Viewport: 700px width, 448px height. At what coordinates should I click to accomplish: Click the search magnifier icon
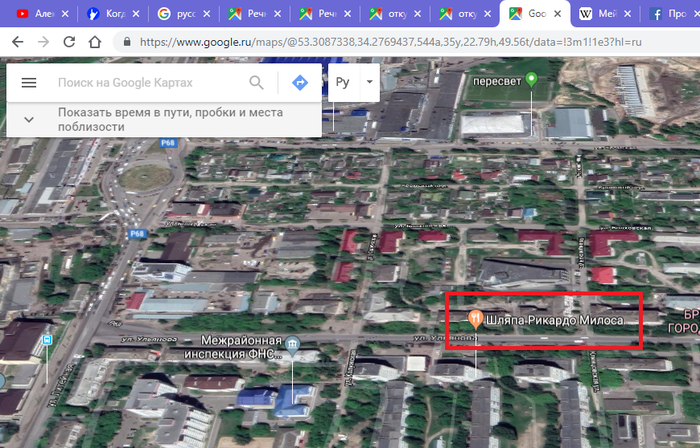(x=257, y=83)
